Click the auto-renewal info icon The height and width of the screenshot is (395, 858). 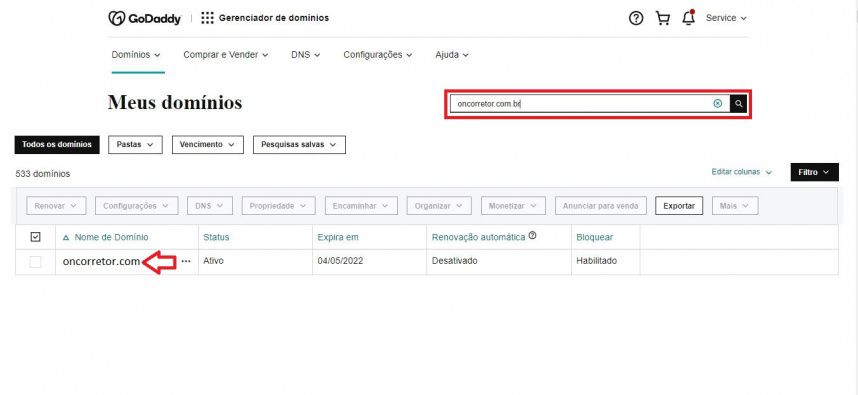532,236
